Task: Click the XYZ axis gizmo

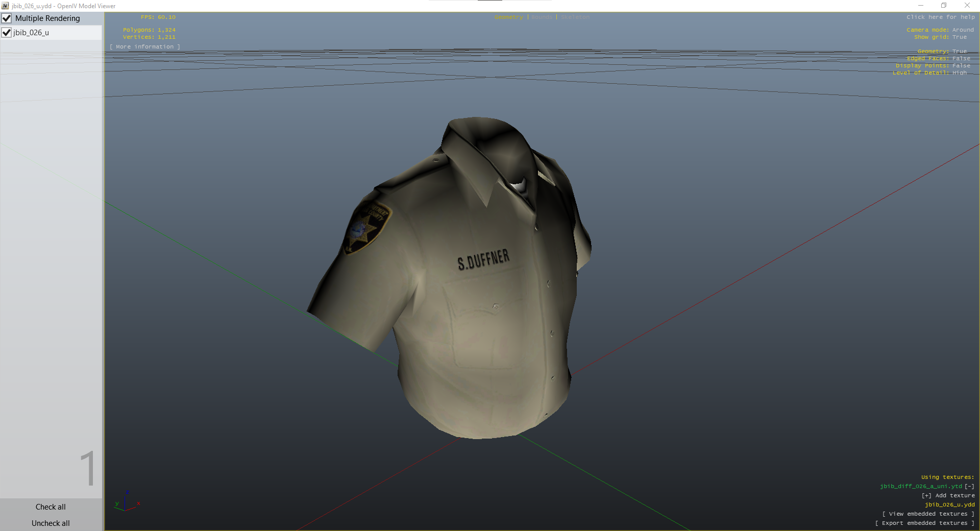Action: click(126, 503)
